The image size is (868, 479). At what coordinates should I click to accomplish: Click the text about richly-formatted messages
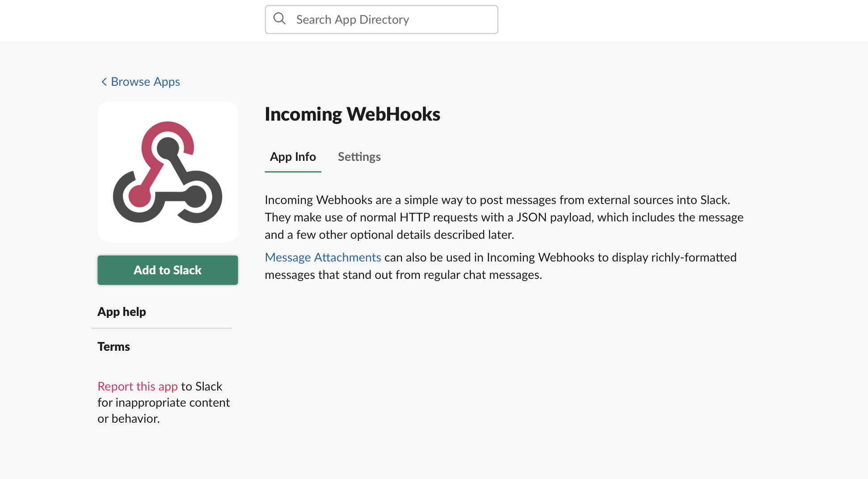tap(501, 266)
